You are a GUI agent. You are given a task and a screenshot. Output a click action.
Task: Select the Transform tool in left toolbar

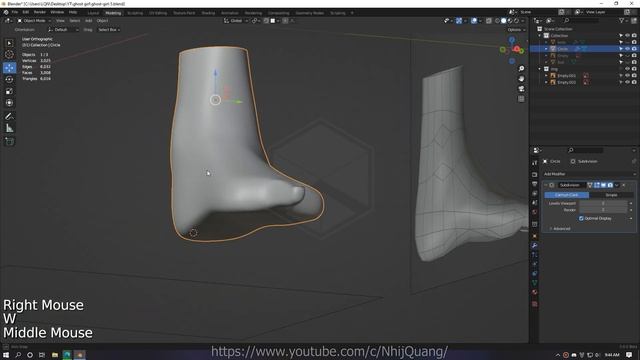coord(9,103)
